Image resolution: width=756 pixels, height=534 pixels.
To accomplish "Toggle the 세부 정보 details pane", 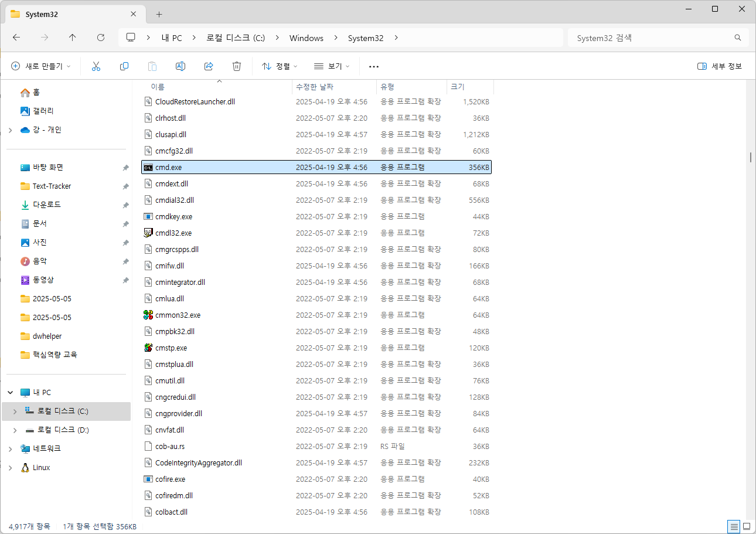I will click(720, 66).
